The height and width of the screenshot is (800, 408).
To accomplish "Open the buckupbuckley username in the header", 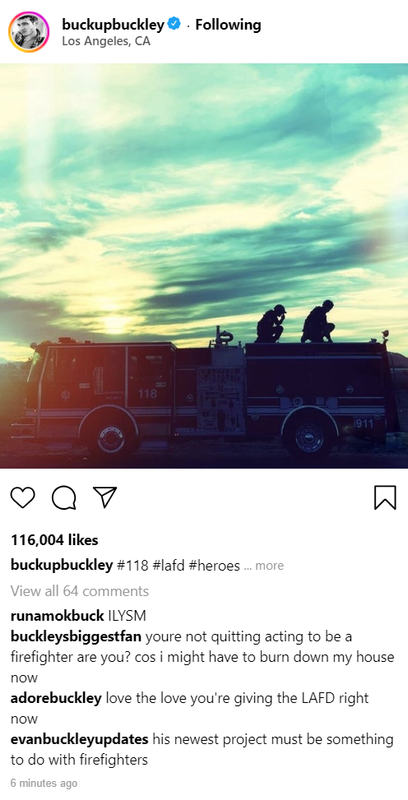I will pyautogui.click(x=113, y=24).
